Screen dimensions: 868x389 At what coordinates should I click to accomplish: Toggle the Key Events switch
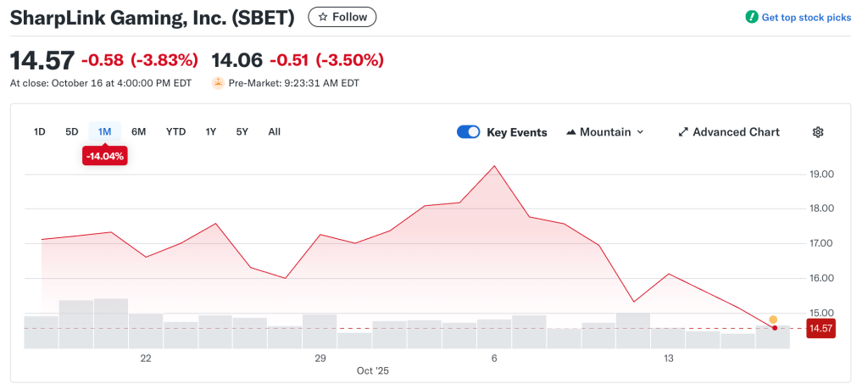coord(469,132)
